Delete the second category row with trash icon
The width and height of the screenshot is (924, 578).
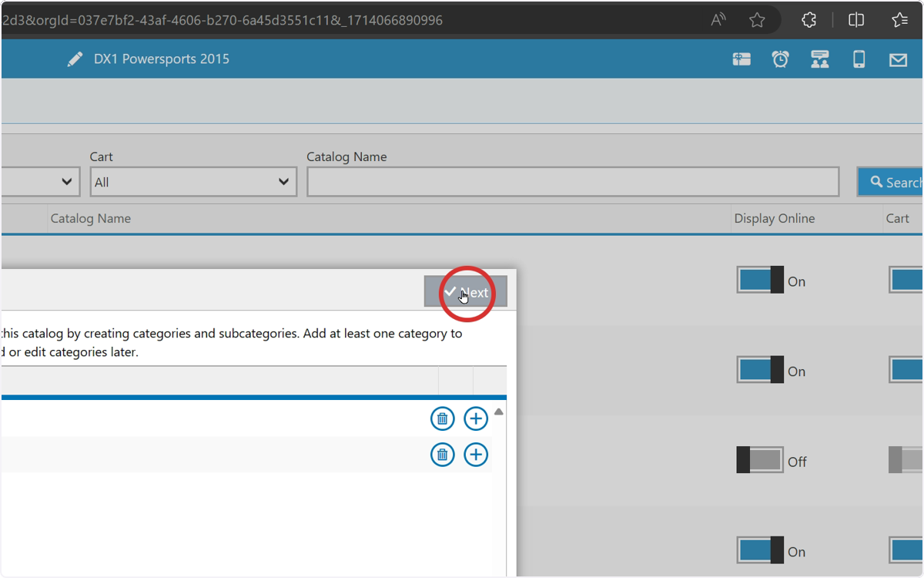pos(442,455)
